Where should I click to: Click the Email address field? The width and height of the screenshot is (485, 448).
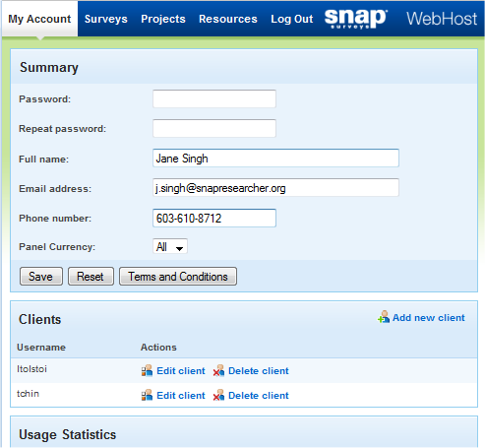(275, 188)
